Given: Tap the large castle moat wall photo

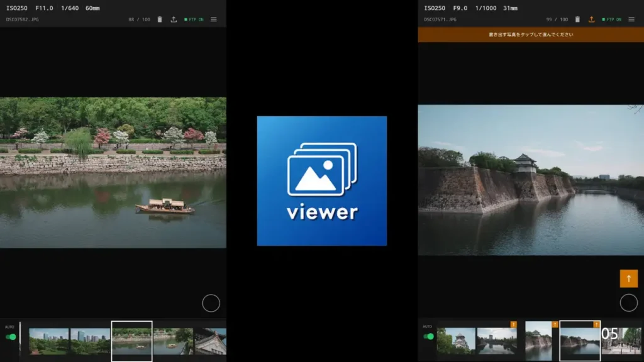Looking at the screenshot, I should click(531, 180).
